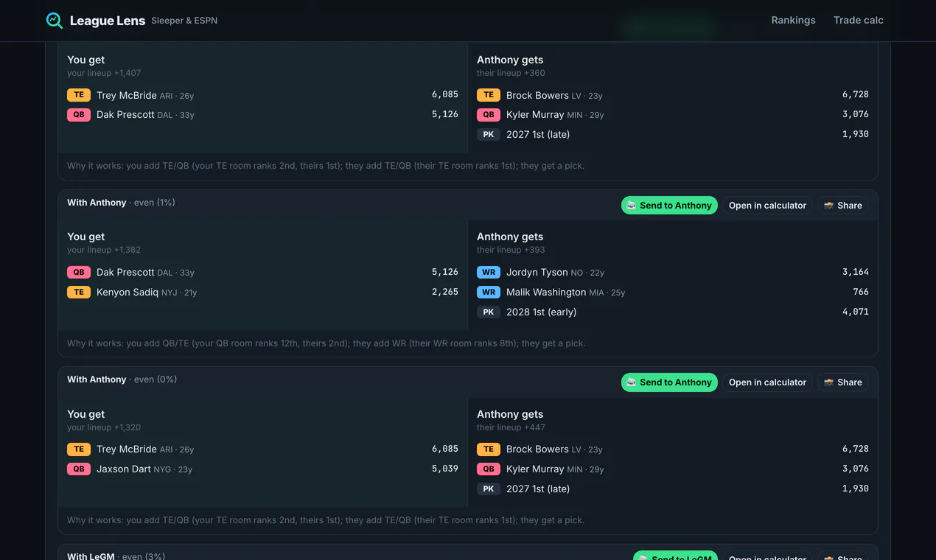Open the Trade calc page

858,21
